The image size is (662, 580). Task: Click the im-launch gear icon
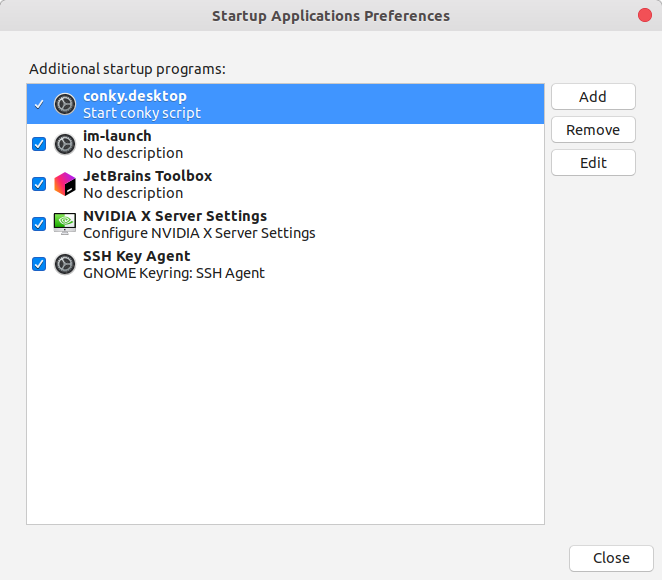65,144
